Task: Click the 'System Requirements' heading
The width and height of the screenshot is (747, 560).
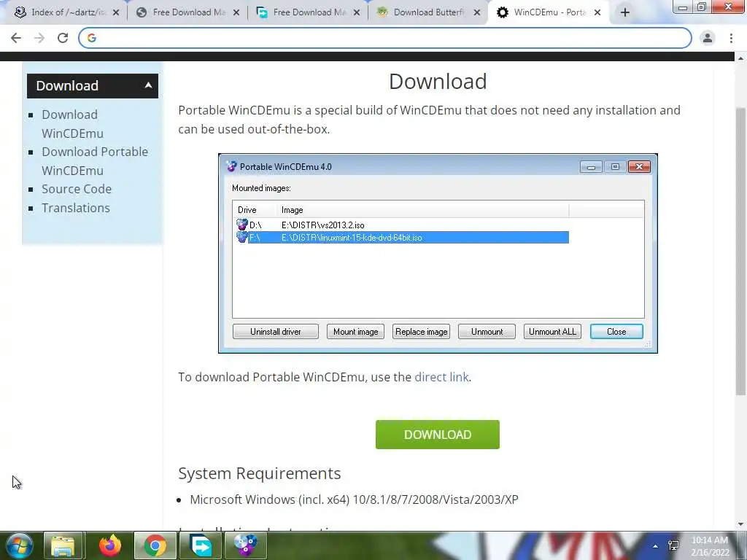Action: [260, 473]
